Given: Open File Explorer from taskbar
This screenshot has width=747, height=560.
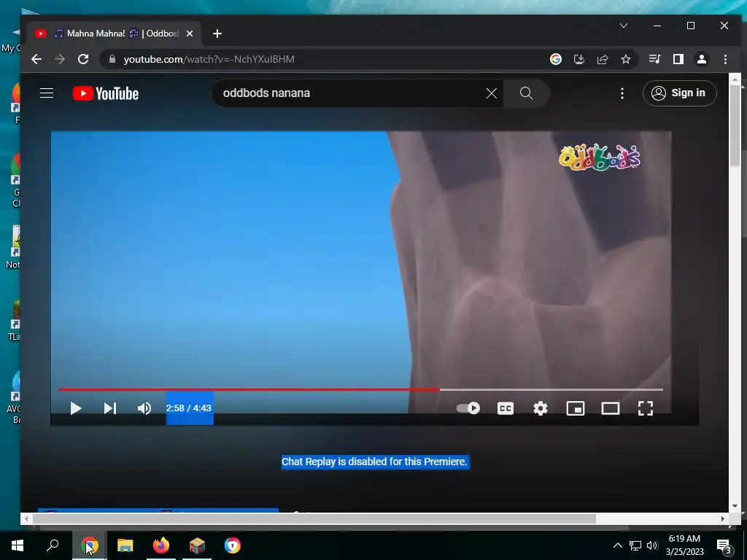Looking at the screenshot, I should [125, 545].
